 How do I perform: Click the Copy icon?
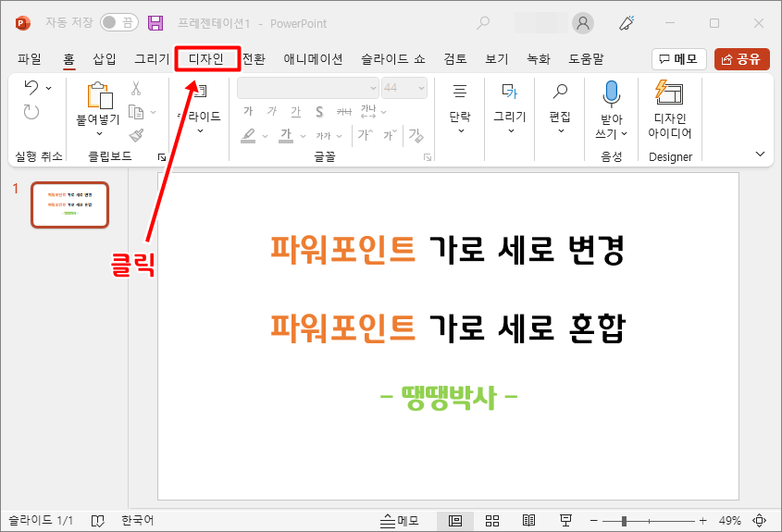(136, 112)
